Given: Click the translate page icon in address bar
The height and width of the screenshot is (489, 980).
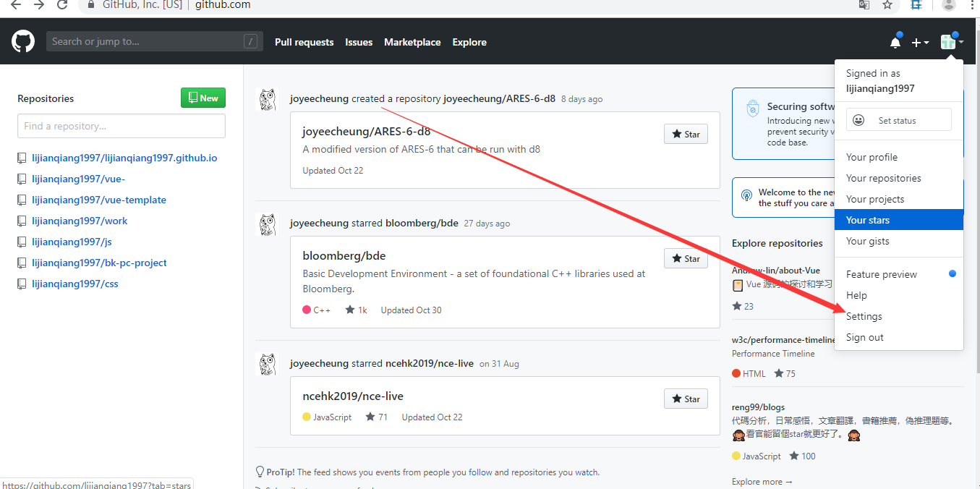Looking at the screenshot, I should click(x=864, y=5).
